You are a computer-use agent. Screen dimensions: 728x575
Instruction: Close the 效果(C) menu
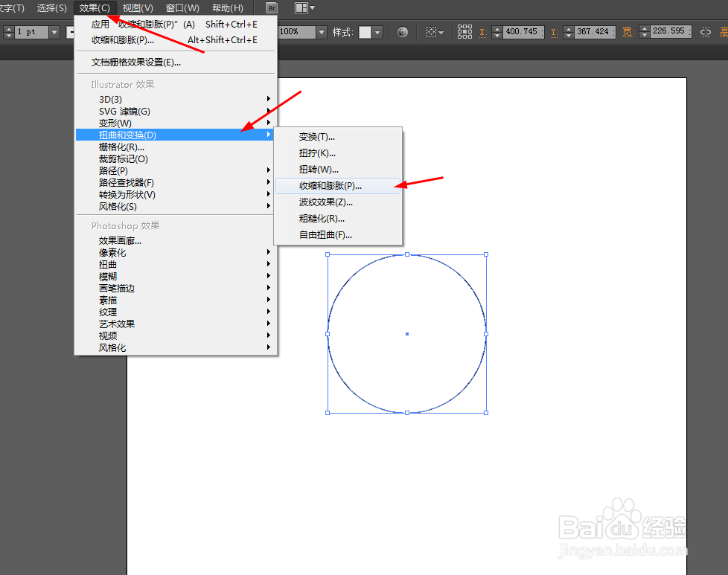pyautogui.click(x=95, y=8)
